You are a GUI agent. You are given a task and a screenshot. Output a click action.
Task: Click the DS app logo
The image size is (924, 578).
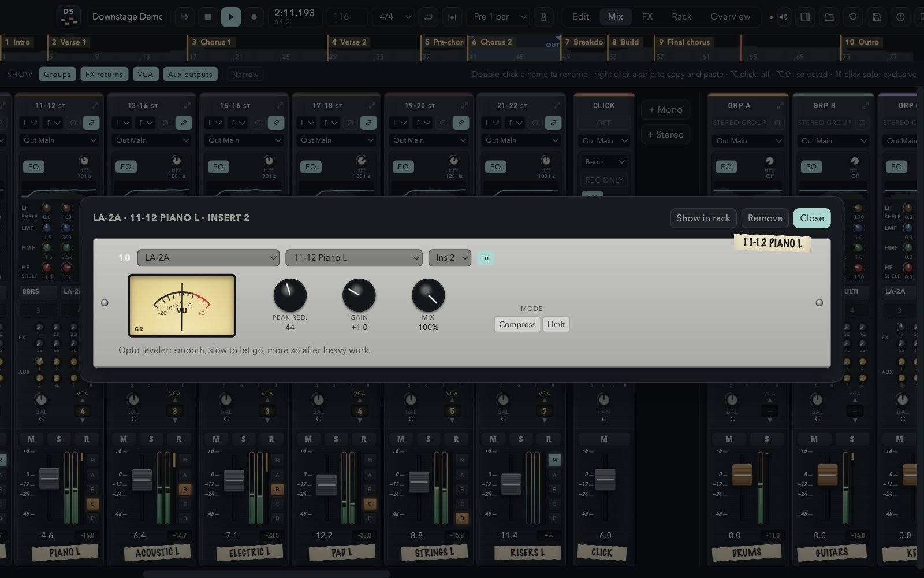tap(69, 17)
